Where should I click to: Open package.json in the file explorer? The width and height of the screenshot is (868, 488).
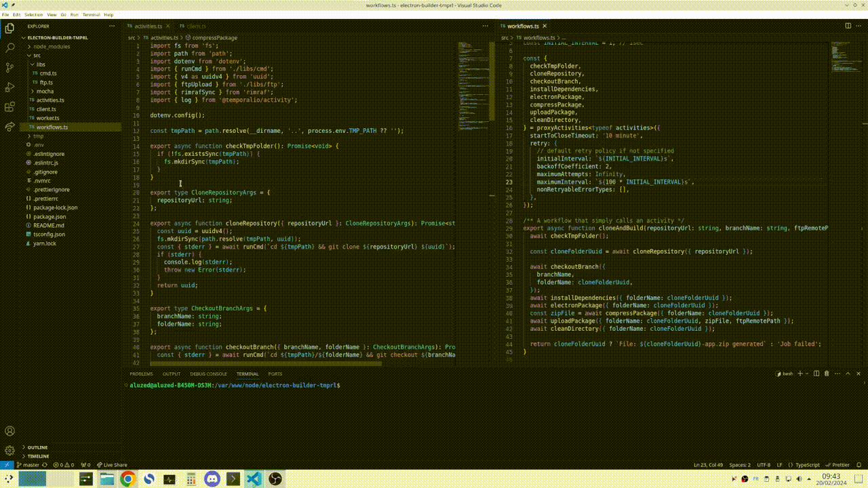[50, 216]
